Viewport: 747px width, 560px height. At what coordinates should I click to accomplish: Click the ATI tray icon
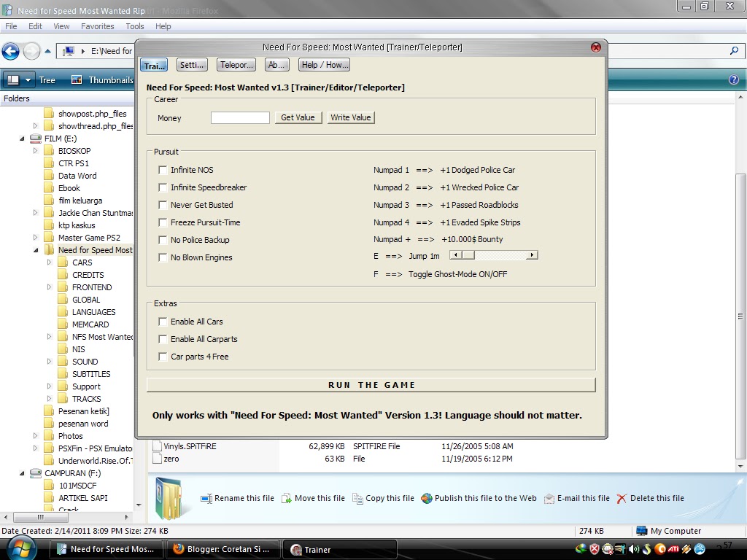[x=673, y=549]
